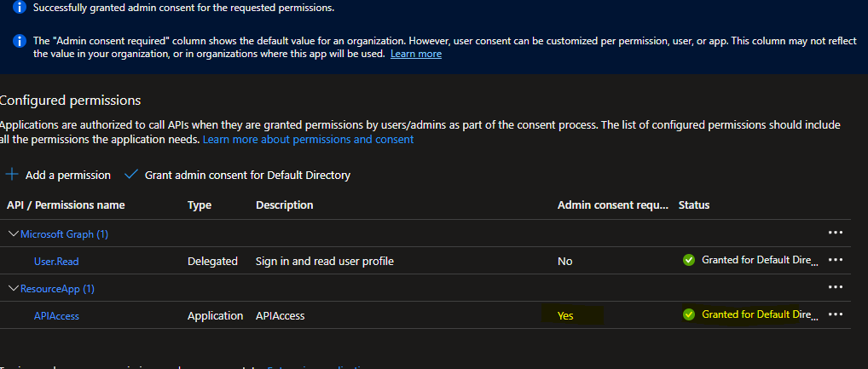Follow the Learn more link in info banner
Viewport: 868px width, 369px height.
(x=416, y=54)
